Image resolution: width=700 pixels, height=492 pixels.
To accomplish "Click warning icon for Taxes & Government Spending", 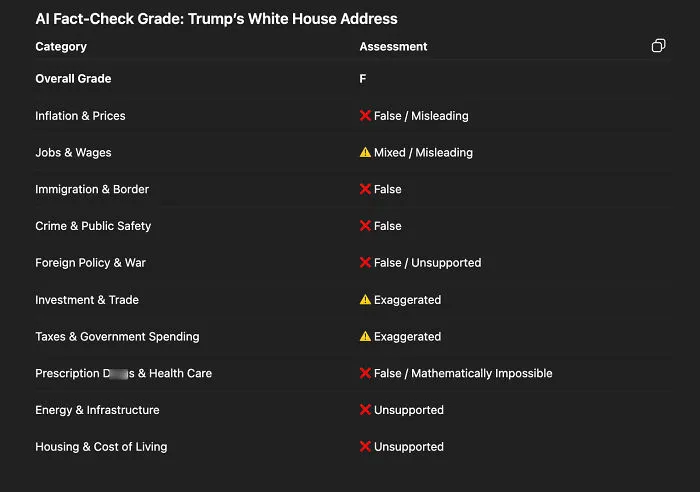I will 365,336.
